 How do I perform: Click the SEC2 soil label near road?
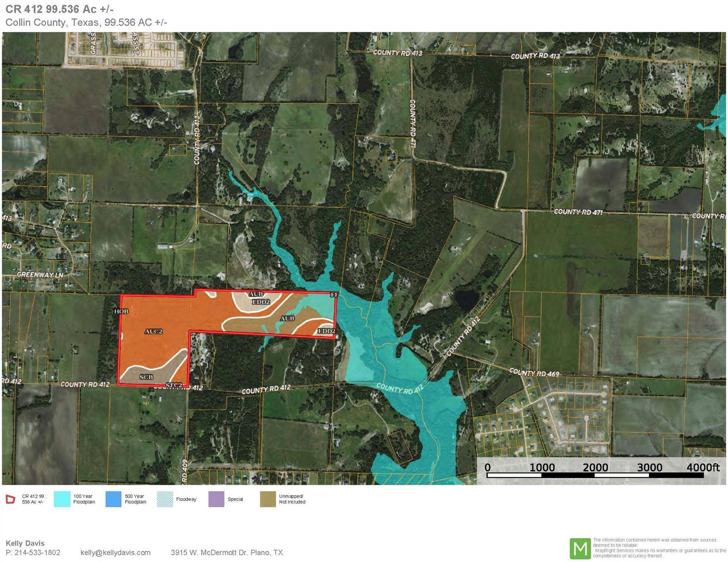click(x=174, y=385)
